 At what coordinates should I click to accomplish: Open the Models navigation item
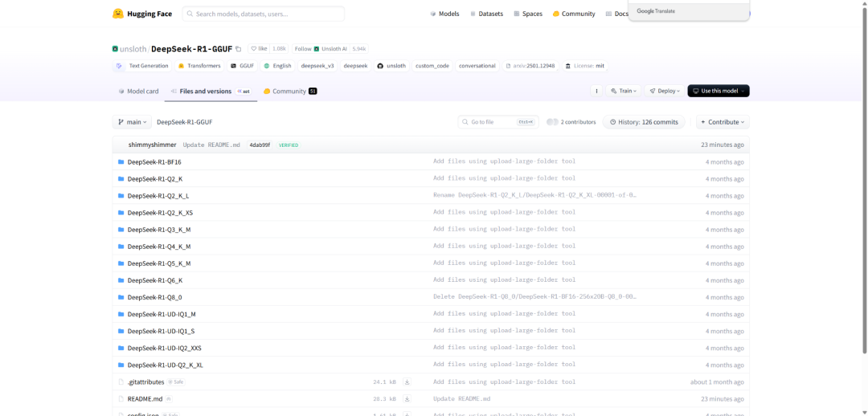click(x=444, y=14)
